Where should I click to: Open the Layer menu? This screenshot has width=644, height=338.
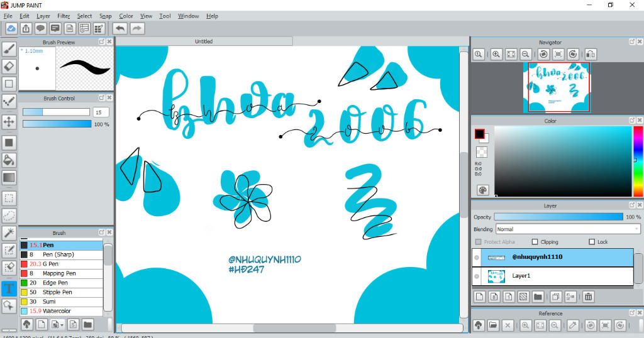43,16
